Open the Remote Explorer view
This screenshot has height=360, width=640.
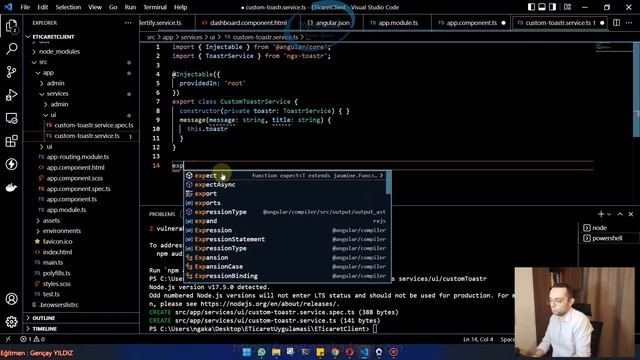tap(11, 118)
